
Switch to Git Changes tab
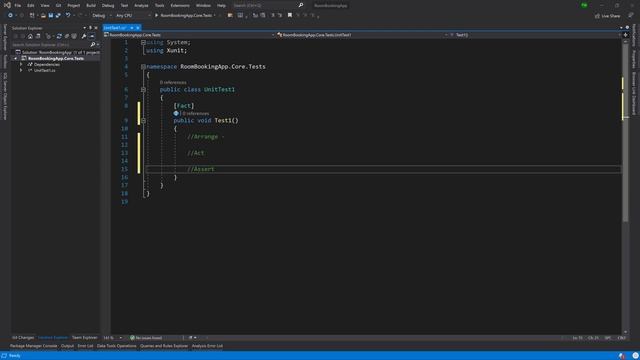tap(23, 338)
